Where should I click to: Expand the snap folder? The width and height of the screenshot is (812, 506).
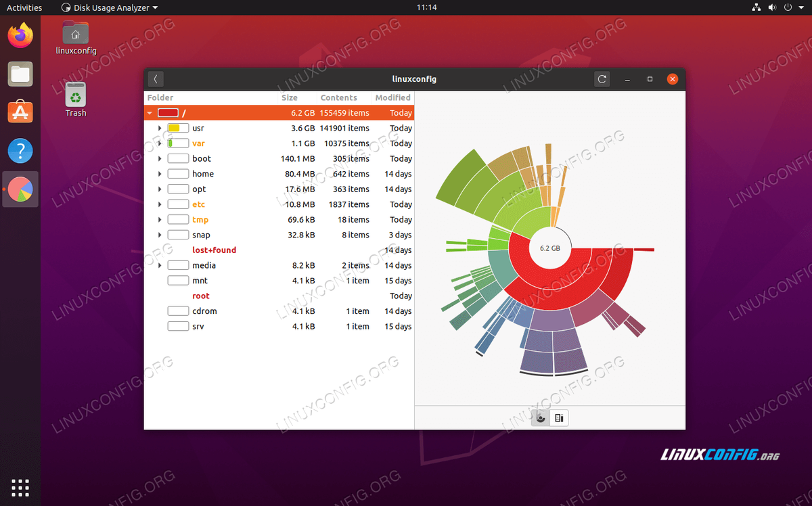(x=160, y=235)
